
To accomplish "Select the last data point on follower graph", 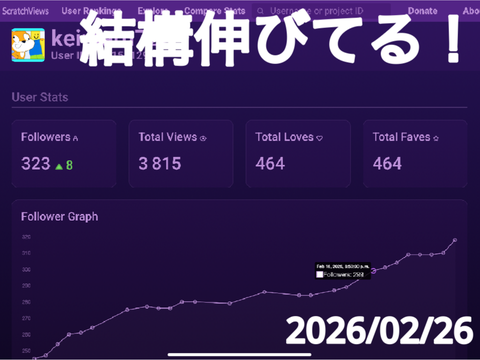I will click(455, 240).
